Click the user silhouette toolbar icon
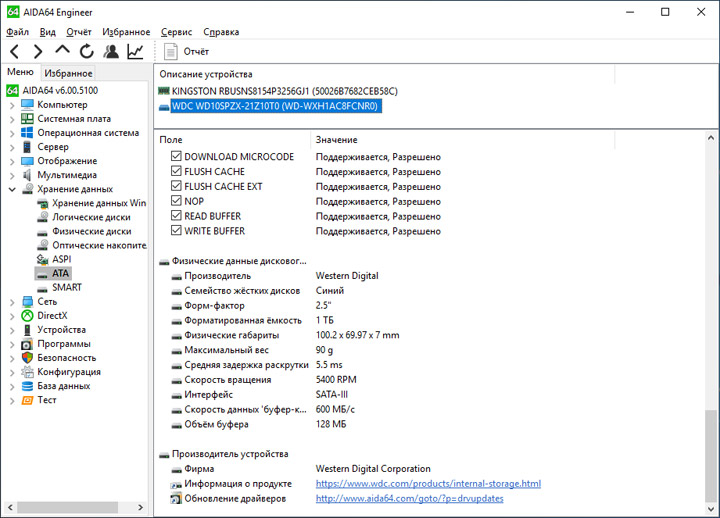This screenshot has height=518, width=720. [x=111, y=51]
